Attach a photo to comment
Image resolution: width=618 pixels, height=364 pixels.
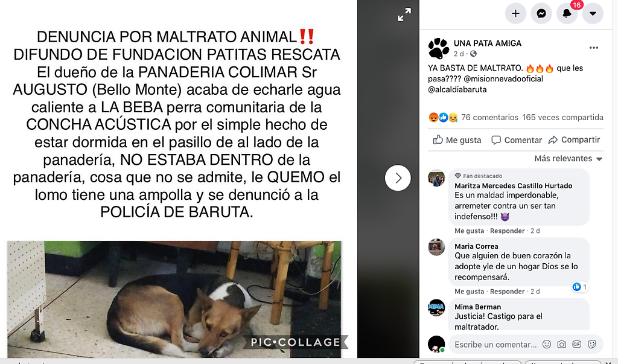[x=562, y=344]
